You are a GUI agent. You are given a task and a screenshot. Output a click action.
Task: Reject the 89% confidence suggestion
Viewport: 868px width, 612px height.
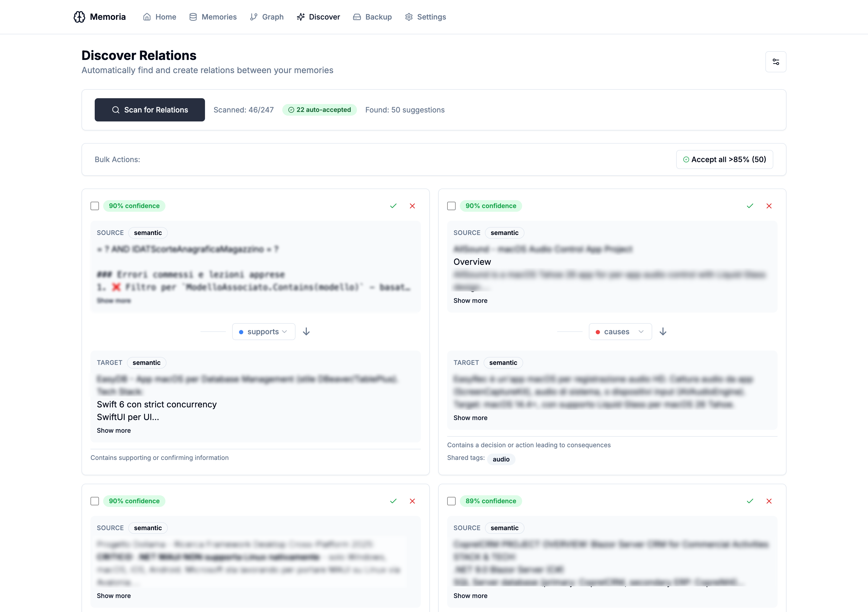pos(769,501)
